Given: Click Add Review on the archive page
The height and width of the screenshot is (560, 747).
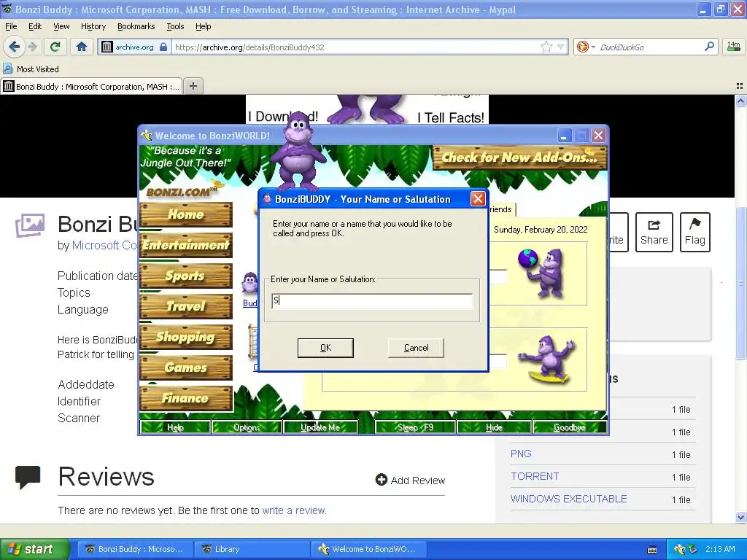Looking at the screenshot, I should pyautogui.click(x=410, y=480).
